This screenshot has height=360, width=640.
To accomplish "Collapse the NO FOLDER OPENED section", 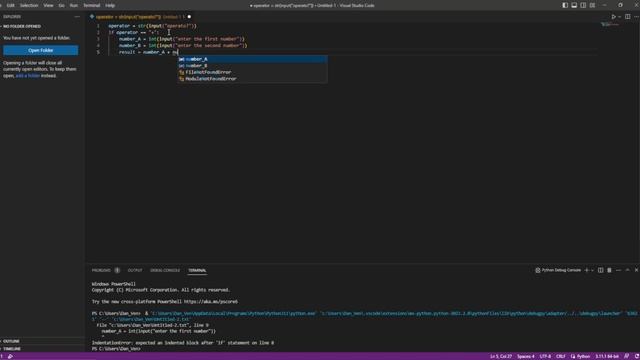I will (21, 26).
